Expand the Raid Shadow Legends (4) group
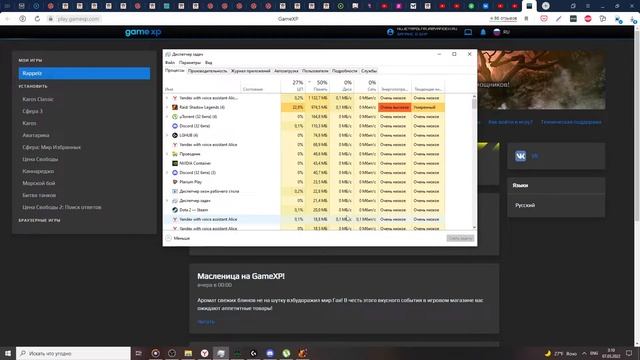This screenshot has height=360, width=640. pyautogui.click(x=167, y=107)
